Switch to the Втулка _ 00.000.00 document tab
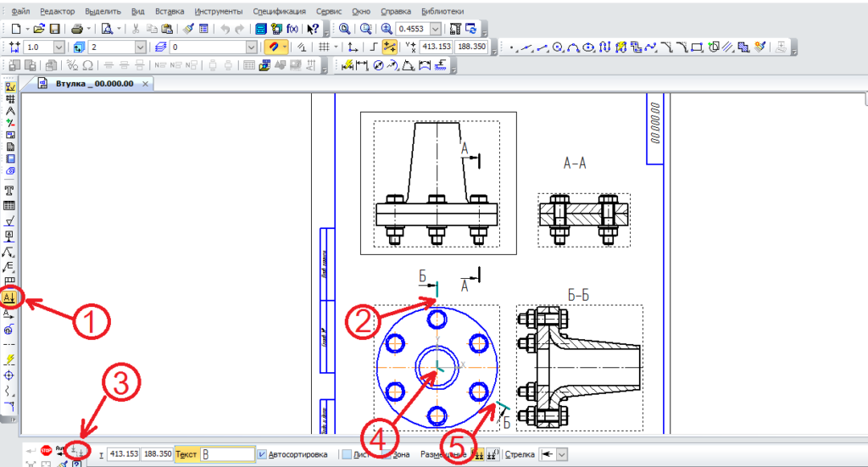Image resolution: width=868 pixels, height=467 pixels. 93,84
